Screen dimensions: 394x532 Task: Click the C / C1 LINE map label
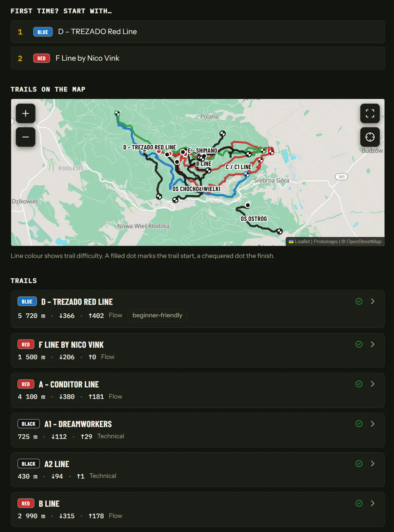(x=238, y=167)
